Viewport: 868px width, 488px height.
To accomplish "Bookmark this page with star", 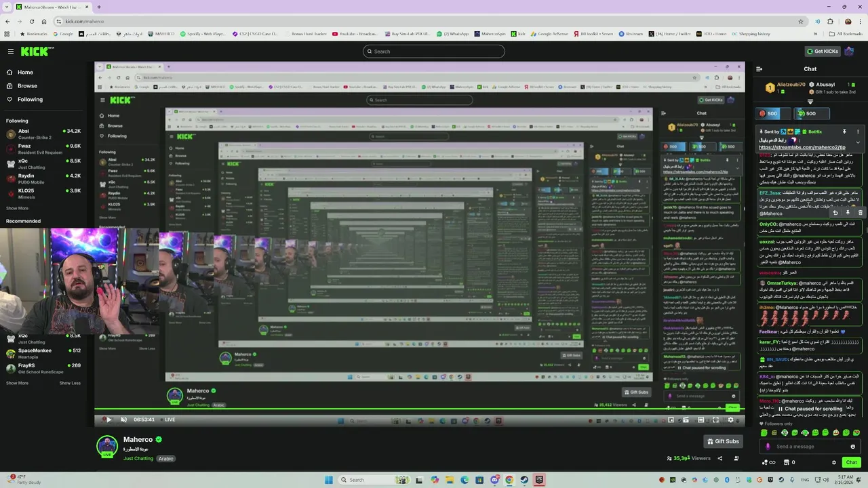I will coord(800,21).
